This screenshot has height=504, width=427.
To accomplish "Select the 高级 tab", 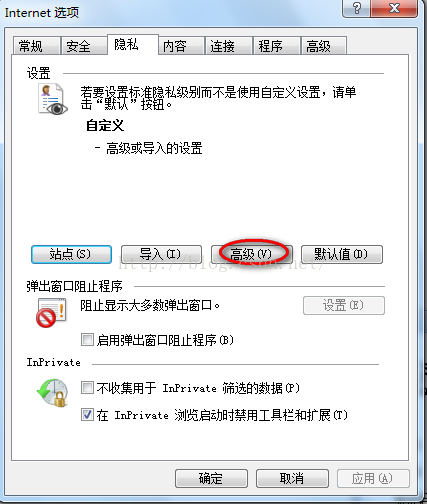I will coord(324,46).
